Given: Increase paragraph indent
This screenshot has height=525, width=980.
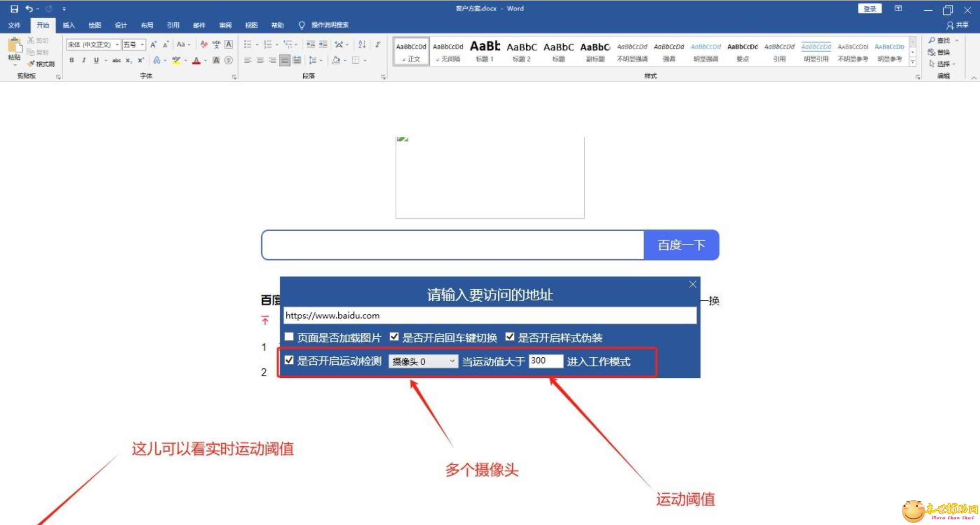Looking at the screenshot, I should click(x=323, y=45).
